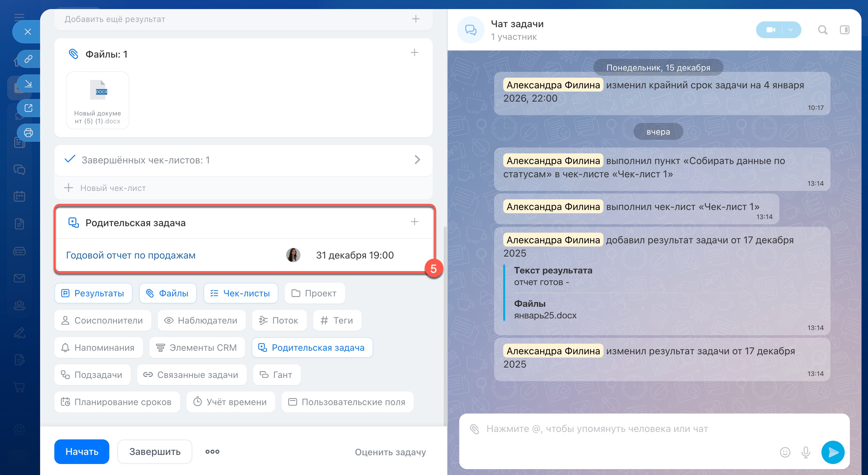Toggle the chat sidebar panel icon
Screen dimensions: 868x475
pyautogui.click(x=844, y=30)
